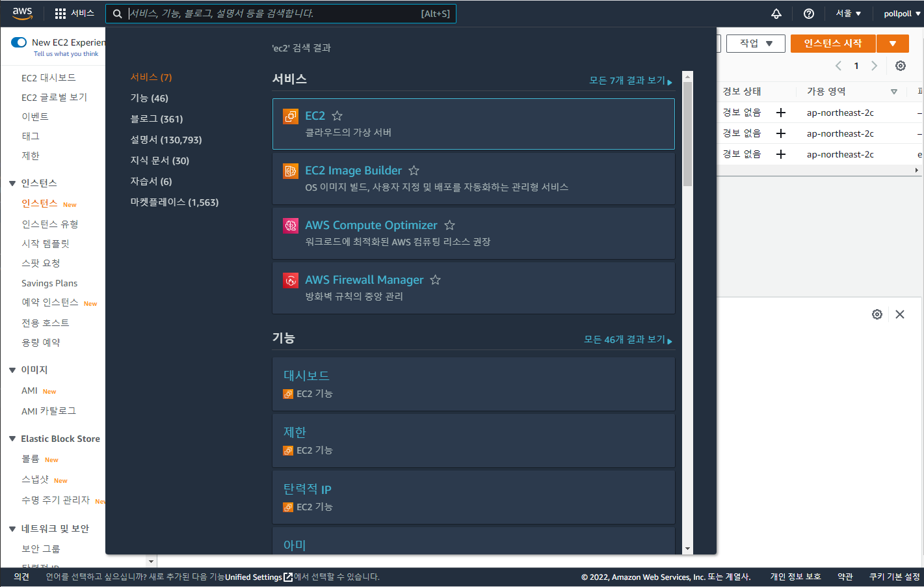Open the AWS home logo
This screenshot has width=924, height=587.
[x=22, y=13]
